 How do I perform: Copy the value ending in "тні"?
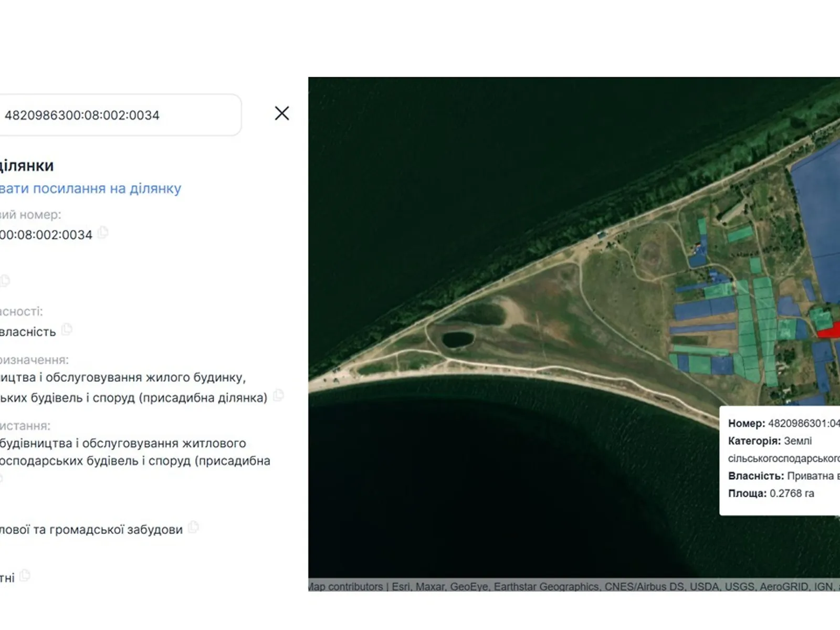25,576
